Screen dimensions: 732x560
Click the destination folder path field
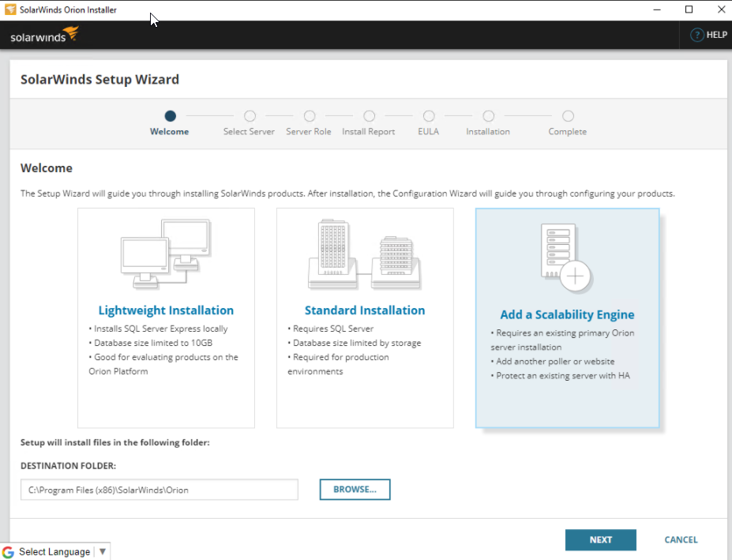(160, 490)
